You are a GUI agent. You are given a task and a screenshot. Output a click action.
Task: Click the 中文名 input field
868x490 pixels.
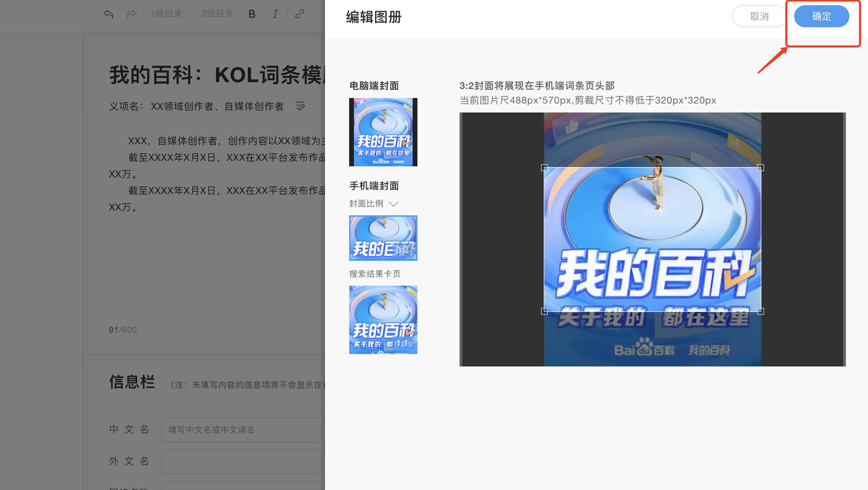243,430
